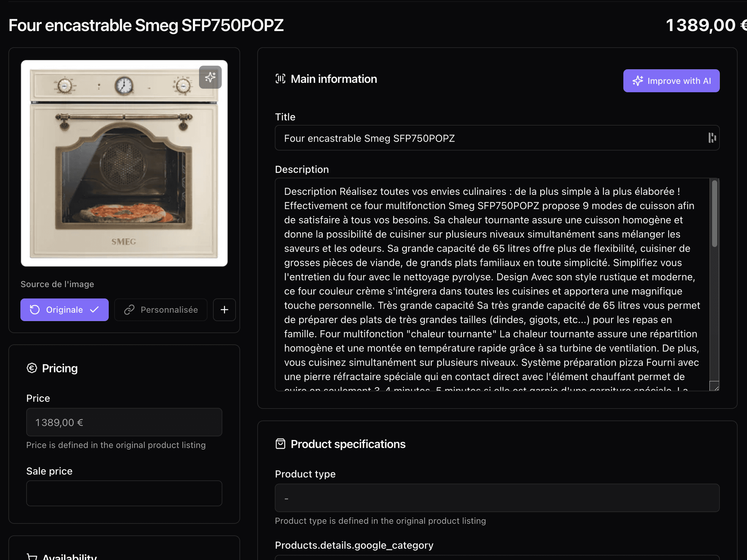Click the shopping bag icon by Product specifications
Screen dimensions: 747x560
point(280,444)
